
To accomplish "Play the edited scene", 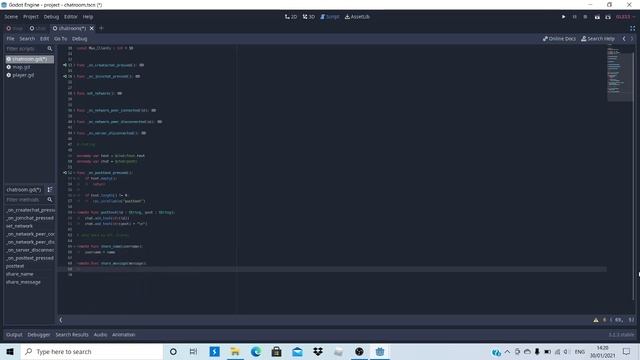I will [x=597, y=17].
